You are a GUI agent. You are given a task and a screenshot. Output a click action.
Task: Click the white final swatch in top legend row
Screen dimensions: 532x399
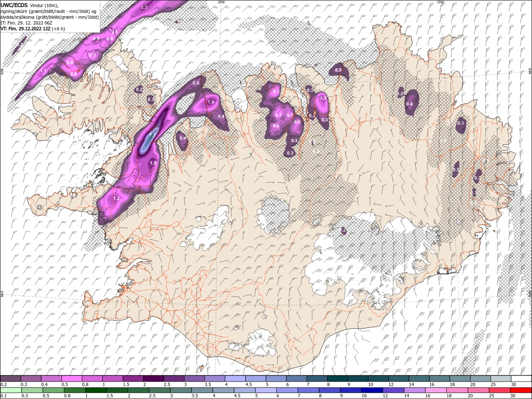[521, 379]
